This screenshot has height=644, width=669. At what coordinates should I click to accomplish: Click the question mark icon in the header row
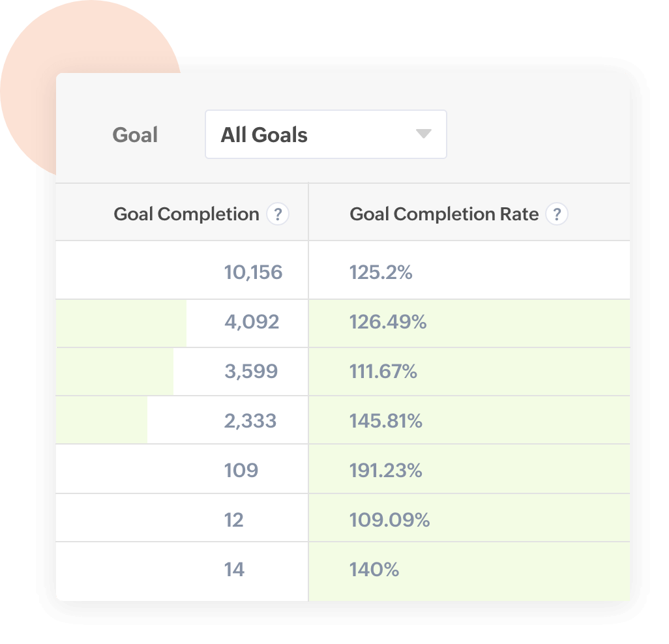[x=278, y=213]
